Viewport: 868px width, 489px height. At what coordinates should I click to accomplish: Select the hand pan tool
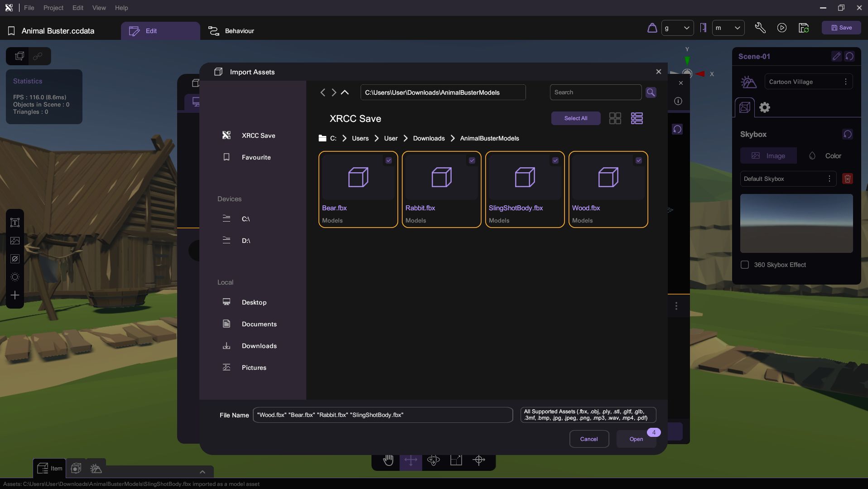coord(388,460)
